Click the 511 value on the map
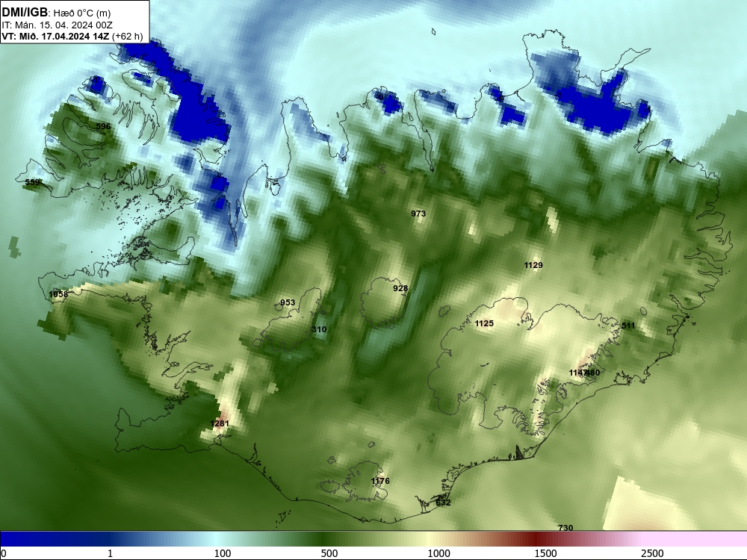747x560 pixels. [x=628, y=326]
